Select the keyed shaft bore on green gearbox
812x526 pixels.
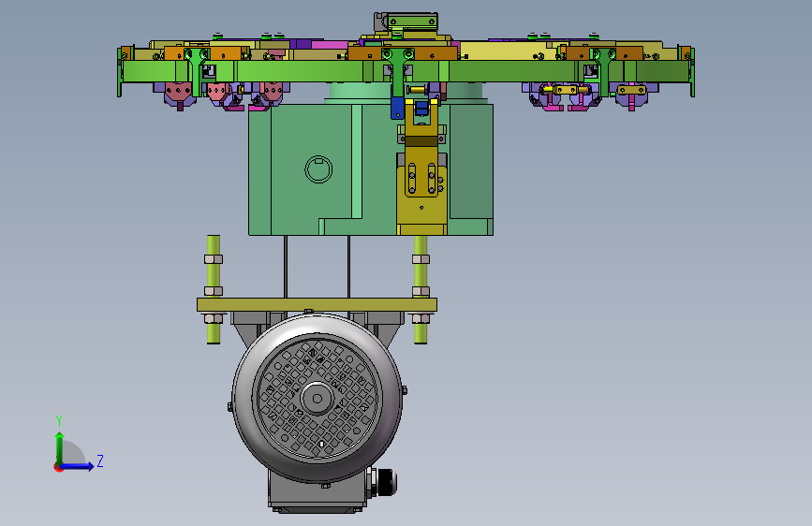tap(318, 169)
